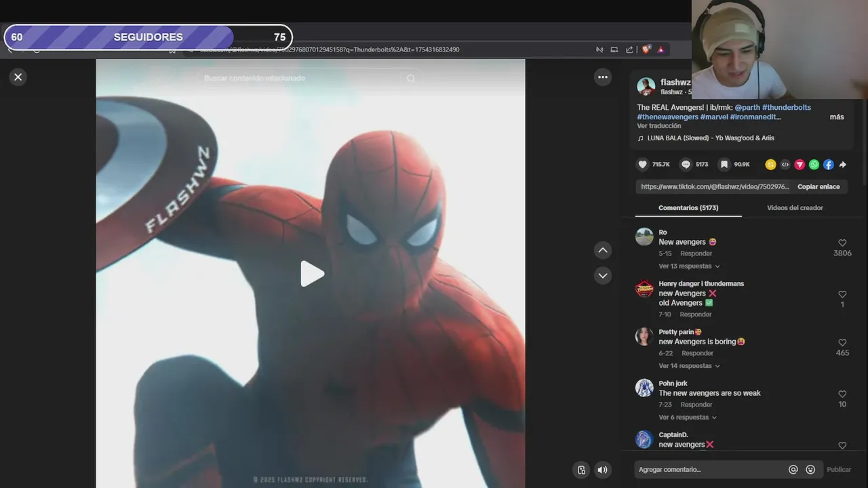This screenshot has height=488, width=868.
Task: Open #marvel hashtag link
Action: [714, 117]
